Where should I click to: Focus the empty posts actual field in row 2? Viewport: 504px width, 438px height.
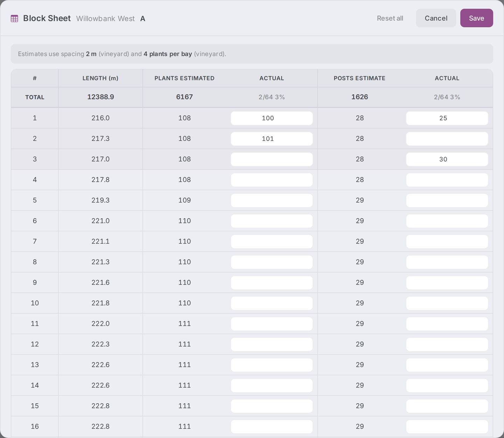click(x=447, y=139)
